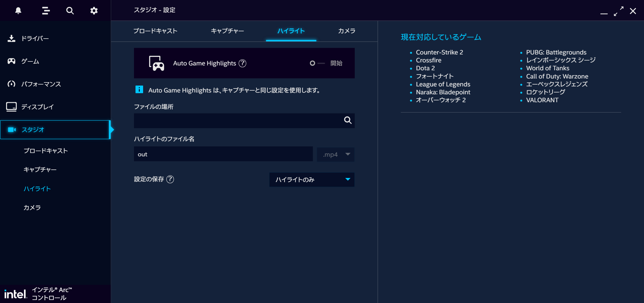Open help icon next to 設定の保存

pos(170,179)
